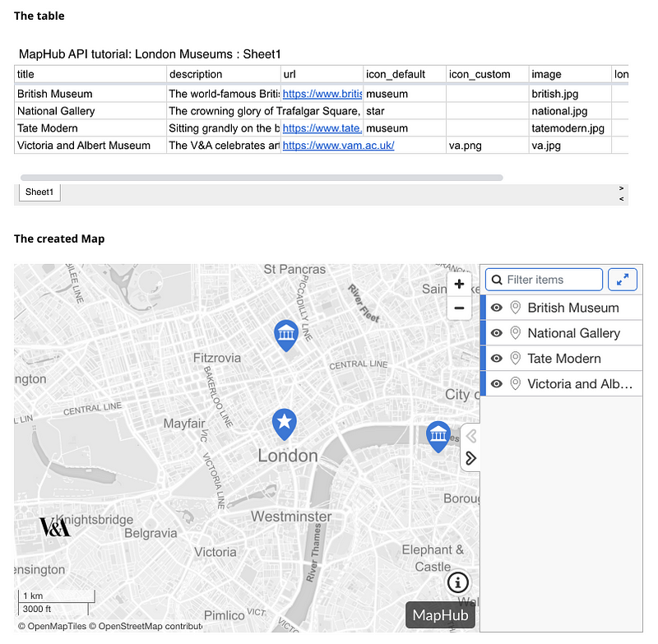Image resolution: width=658 pixels, height=644 pixels.
Task: Expand the panel using the right double chevron
Action: click(x=470, y=457)
